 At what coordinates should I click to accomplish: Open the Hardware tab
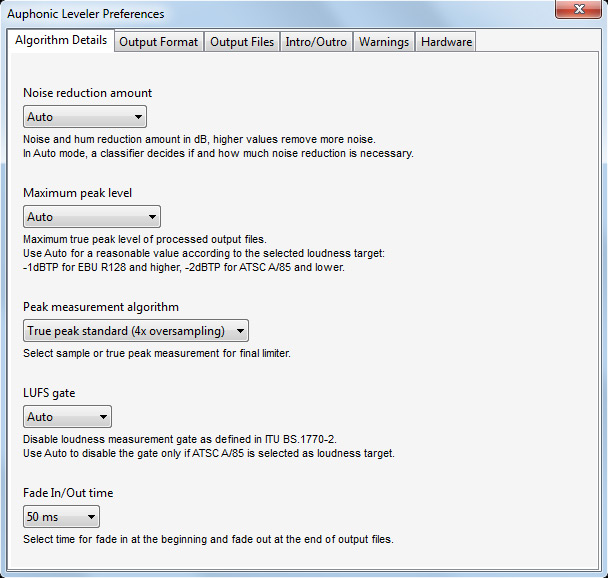click(x=446, y=42)
